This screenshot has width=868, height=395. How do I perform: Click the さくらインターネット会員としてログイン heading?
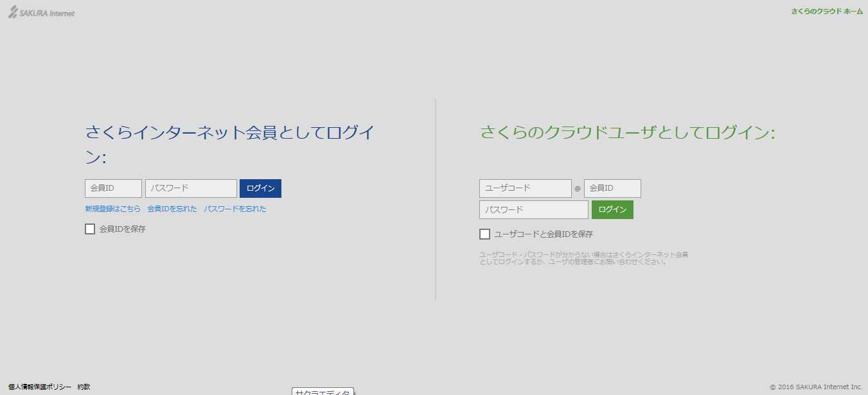click(230, 145)
